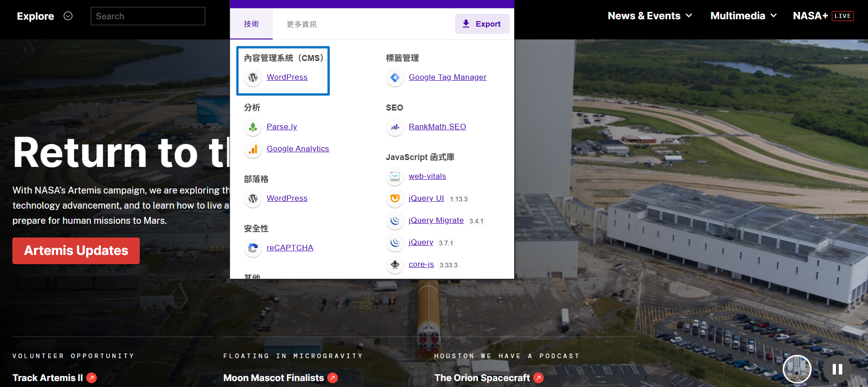
Task: Click the 1.13.3 version text
Action: (459, 199)
